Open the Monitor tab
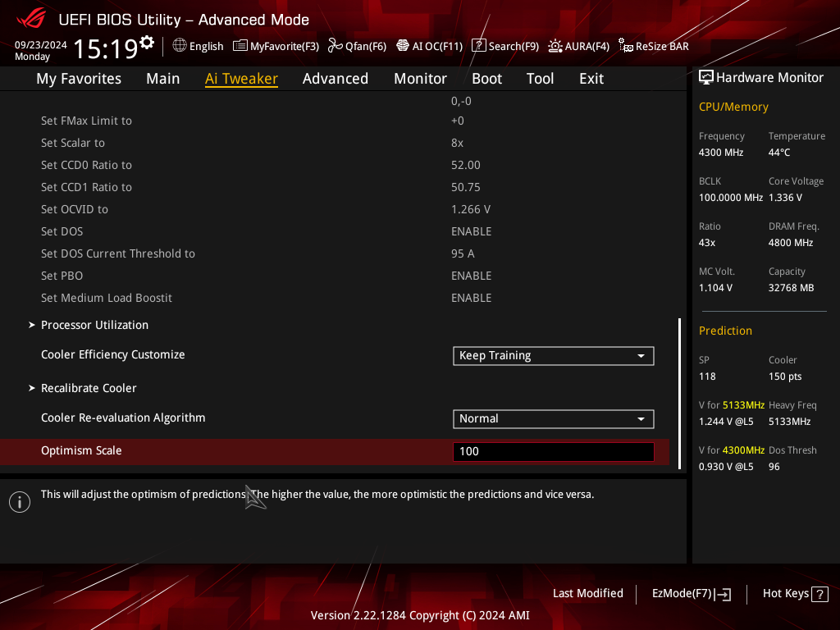The width and height of the screenshot is (840, 630). pyautogui.click(x=421, y=79)
